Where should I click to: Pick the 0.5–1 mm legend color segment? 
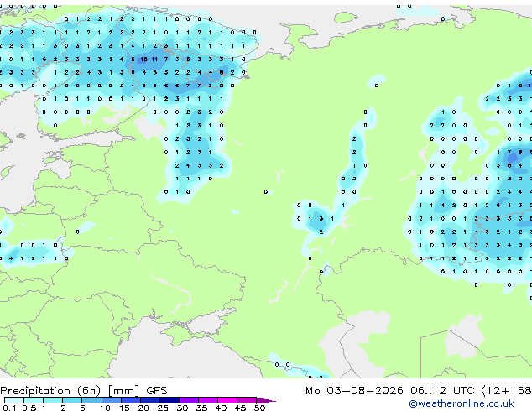(34, 400)
